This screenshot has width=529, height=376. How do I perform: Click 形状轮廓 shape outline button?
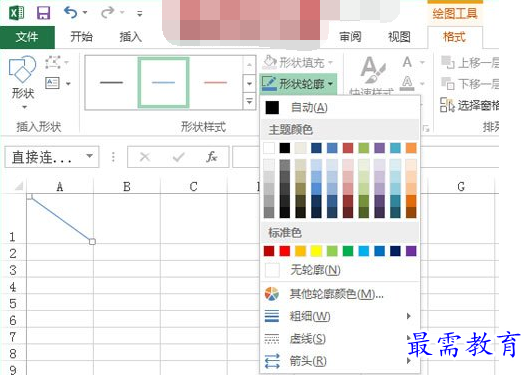[298, 83]
